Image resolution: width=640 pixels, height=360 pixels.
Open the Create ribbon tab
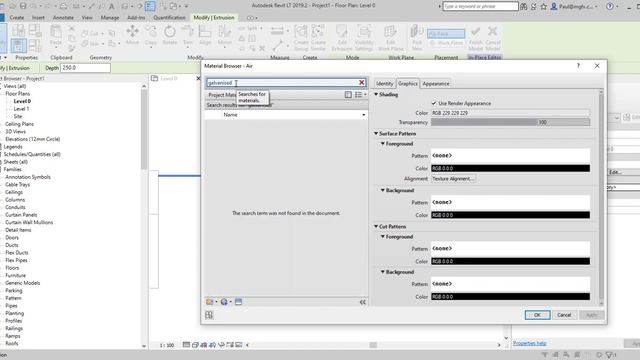17,18
